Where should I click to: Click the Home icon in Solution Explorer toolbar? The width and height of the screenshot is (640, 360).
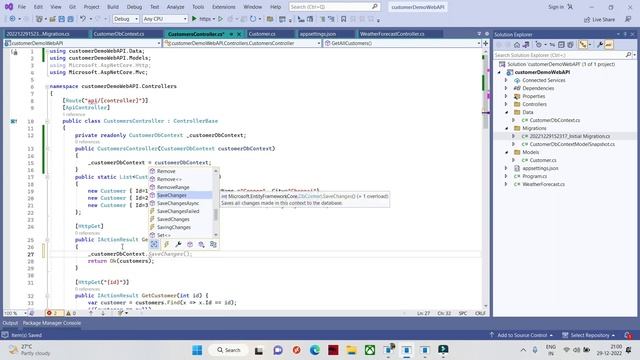517,45
